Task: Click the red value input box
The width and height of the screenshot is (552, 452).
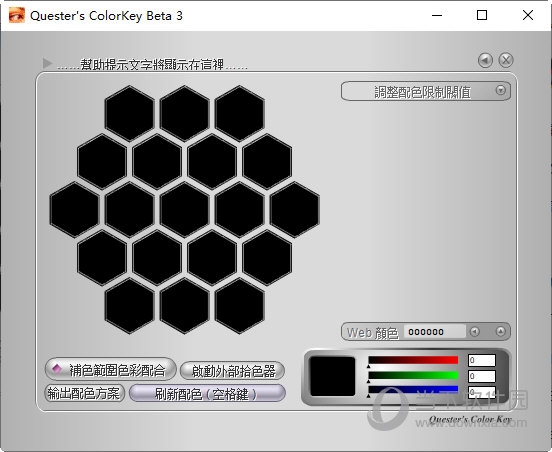Action: pos(482,360)
